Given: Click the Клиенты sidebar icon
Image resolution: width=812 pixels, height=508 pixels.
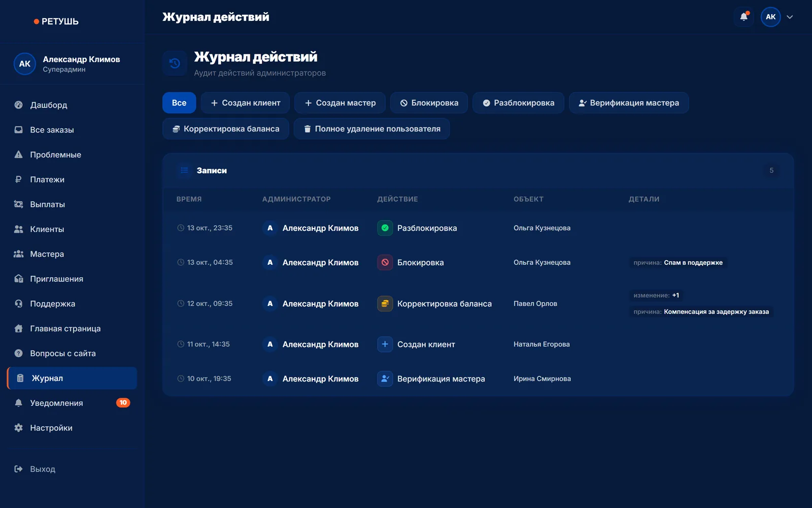Looking at the screenshot, I should pos(19,229).
